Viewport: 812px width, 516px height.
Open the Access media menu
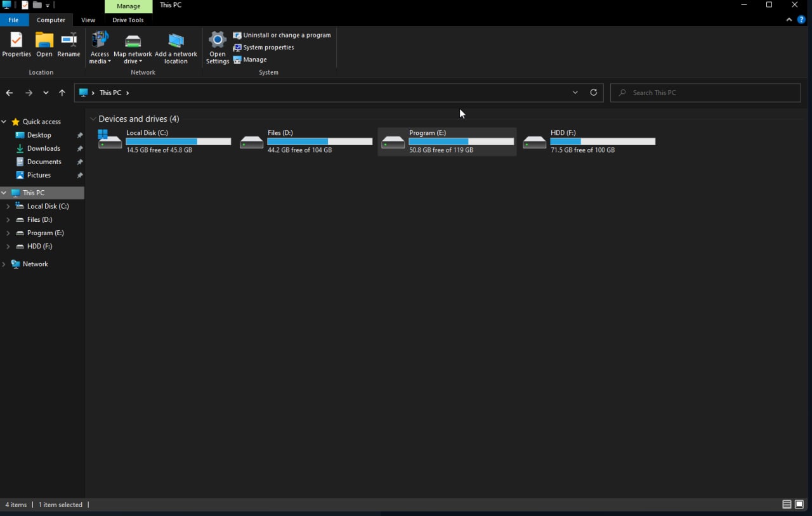point(100,48)
